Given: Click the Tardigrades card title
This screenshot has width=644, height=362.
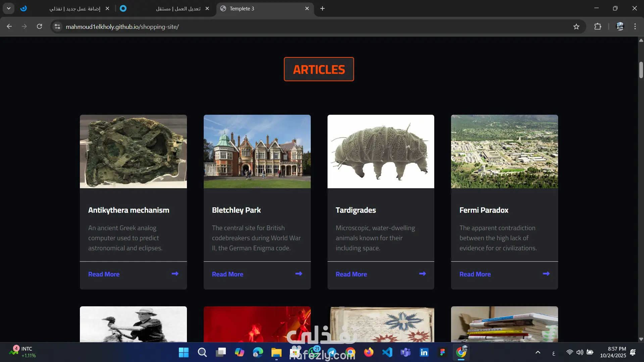Looking at the screenshot, I should click(356, 210).
